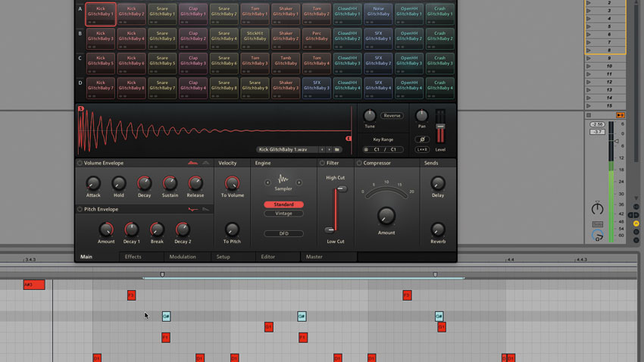Screen dimensions: 644x362
Task: Select the first pitch envelope shape icon
Action: [192, 209]
